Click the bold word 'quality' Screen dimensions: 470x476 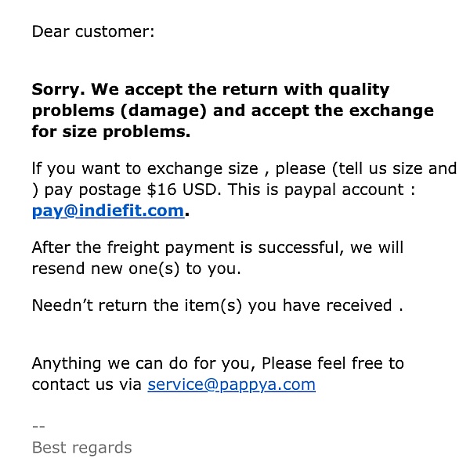point(359,90)
